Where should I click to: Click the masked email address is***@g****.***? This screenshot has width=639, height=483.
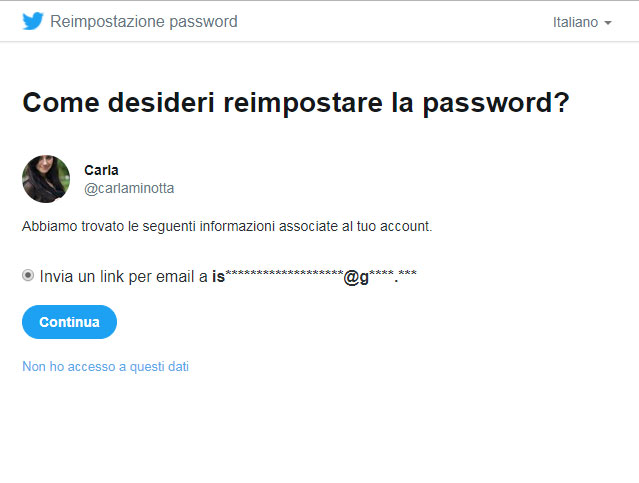tap(314, 276)
